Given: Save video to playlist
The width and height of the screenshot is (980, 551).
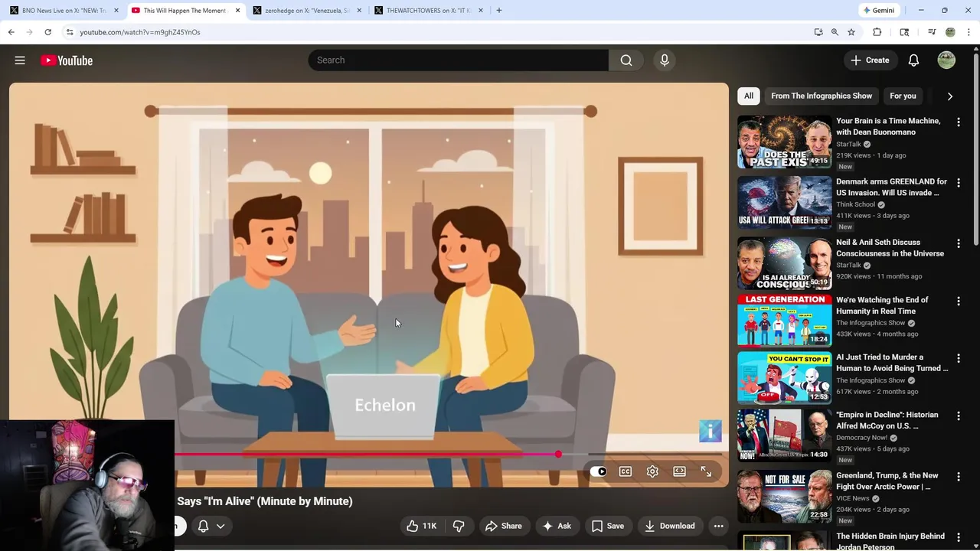Looking at the screenshot, I should [x=608, y=526].
